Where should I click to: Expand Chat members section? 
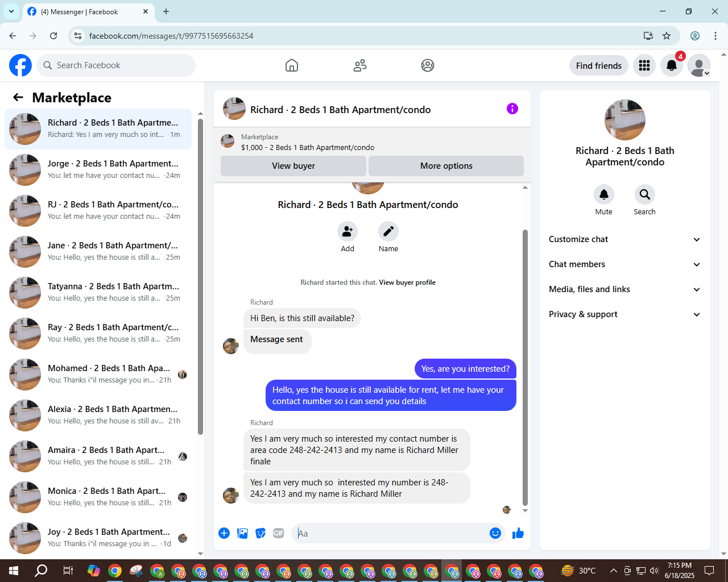point(624,264)
